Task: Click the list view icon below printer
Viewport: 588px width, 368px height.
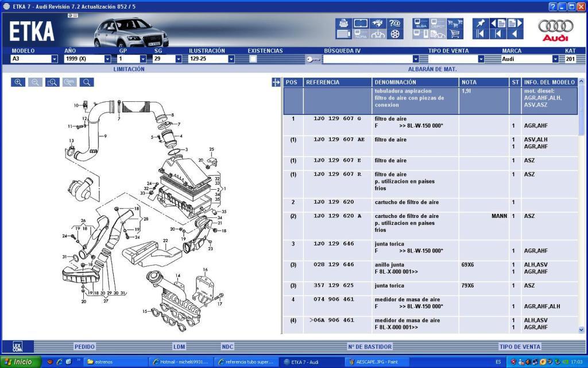Action: (343, 34)
